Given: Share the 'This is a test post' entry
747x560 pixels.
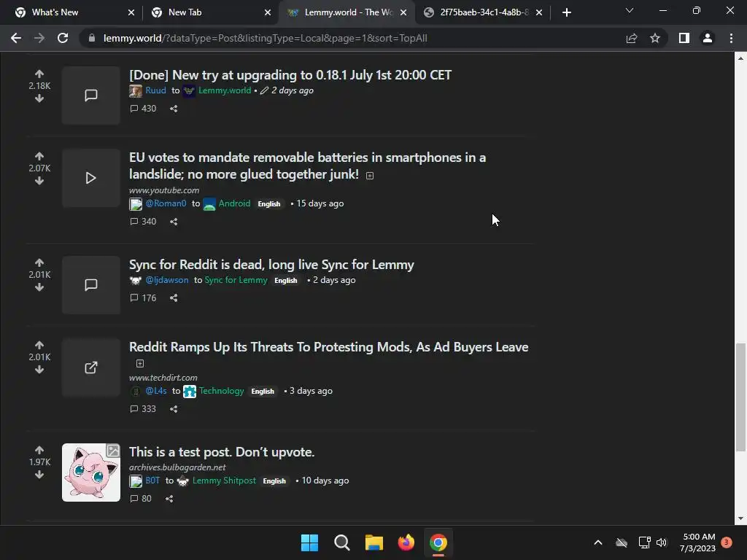Looking at the screenshot, I should pos(169,499).
